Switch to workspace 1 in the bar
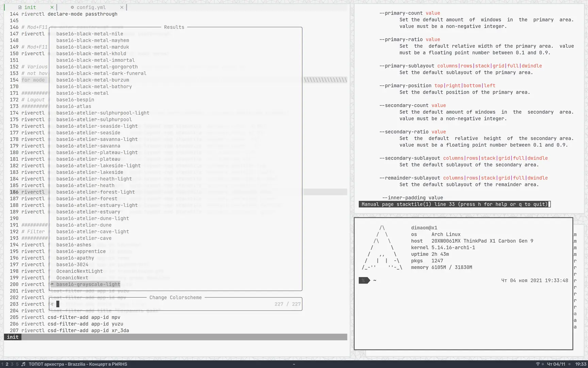The image size is (588, 368). click(x=2, y=364)
